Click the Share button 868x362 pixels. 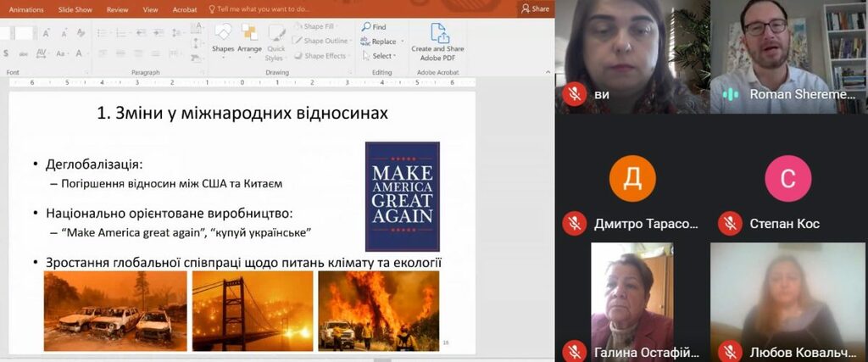point(536,8)
